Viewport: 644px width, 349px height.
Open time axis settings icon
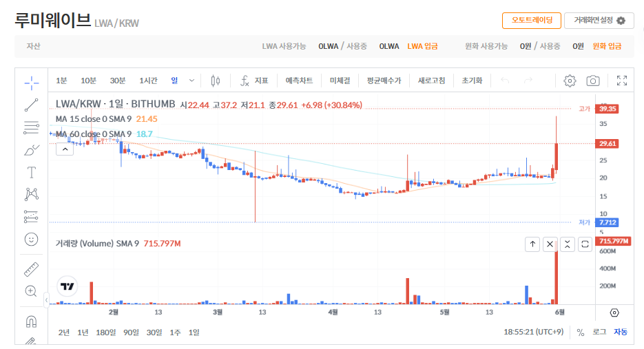(x=614, y=313)
